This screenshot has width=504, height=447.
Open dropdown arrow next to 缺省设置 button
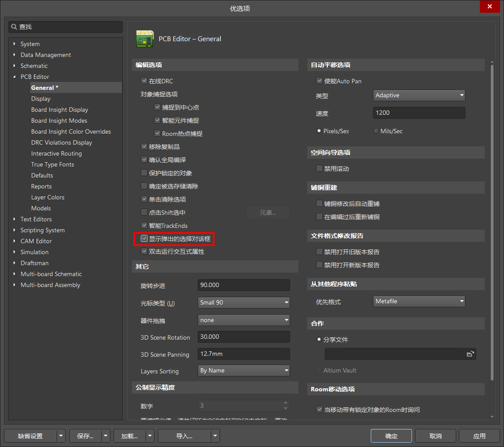(x=61, y=436)
